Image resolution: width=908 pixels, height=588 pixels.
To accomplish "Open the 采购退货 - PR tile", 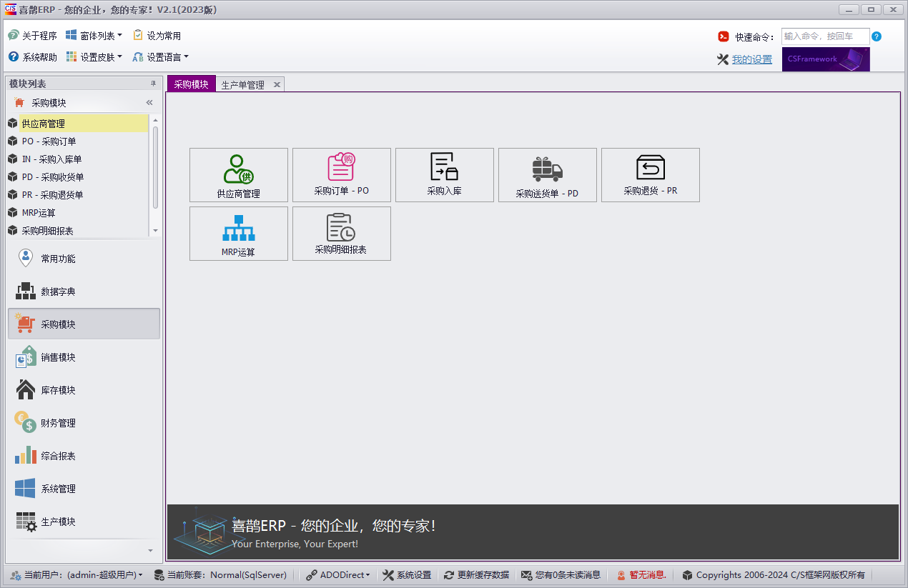I will 651,175.
